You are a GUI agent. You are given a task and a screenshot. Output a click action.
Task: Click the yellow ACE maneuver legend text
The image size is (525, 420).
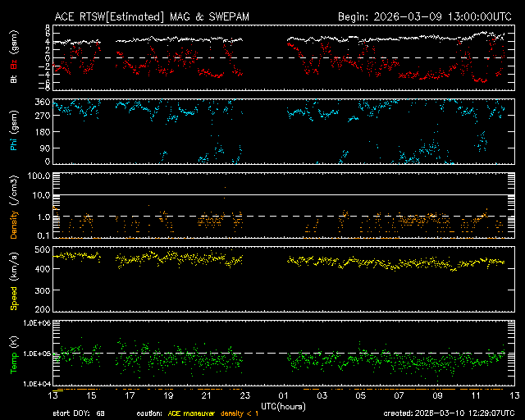[191, 413]
